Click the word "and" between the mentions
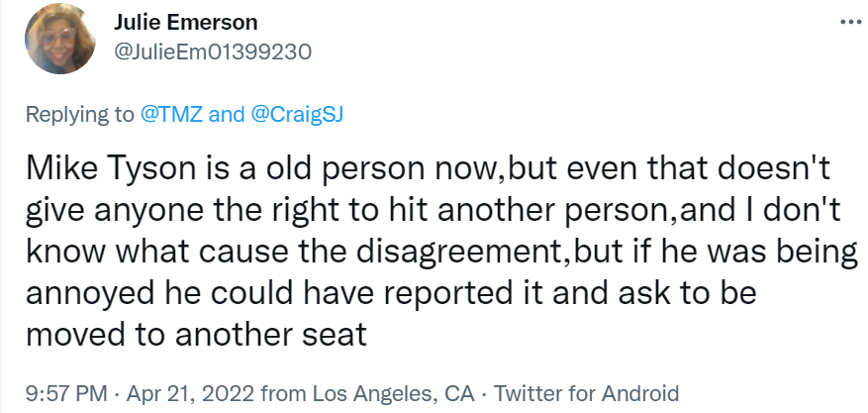This screenshot has width=868, height=413. click(227, 114)
